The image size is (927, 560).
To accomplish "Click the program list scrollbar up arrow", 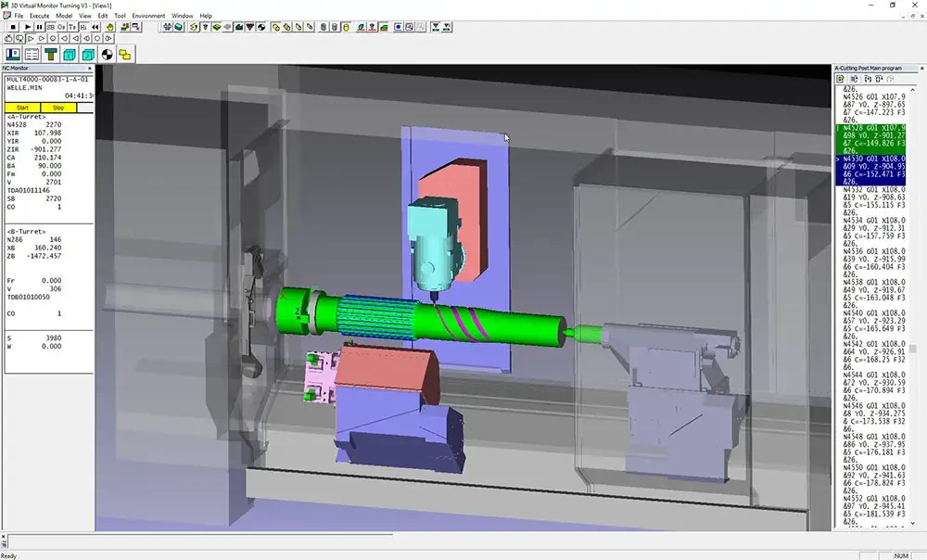I will click(x=913, y=90).
